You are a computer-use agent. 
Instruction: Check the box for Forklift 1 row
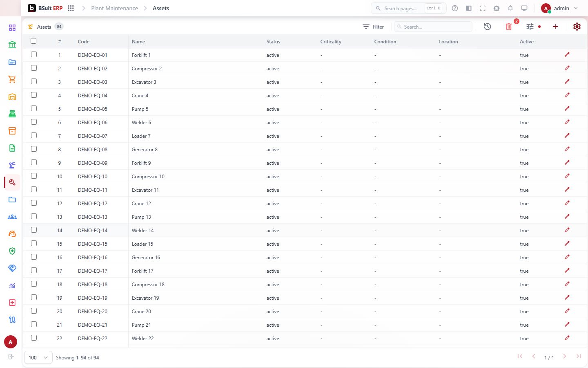[x=34, y=54]
